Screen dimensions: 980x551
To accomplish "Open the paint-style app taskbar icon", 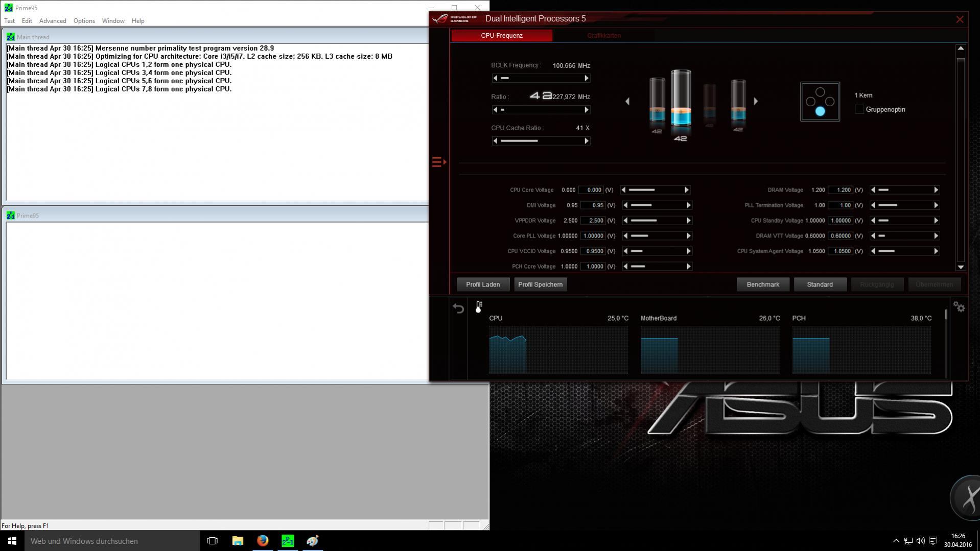I will 313,541.
